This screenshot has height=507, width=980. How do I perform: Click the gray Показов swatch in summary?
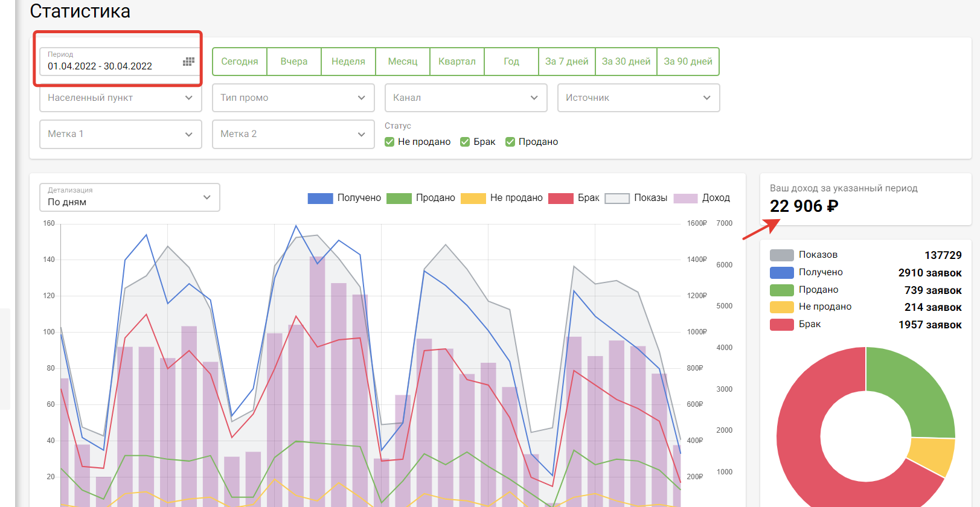(781, 255)
